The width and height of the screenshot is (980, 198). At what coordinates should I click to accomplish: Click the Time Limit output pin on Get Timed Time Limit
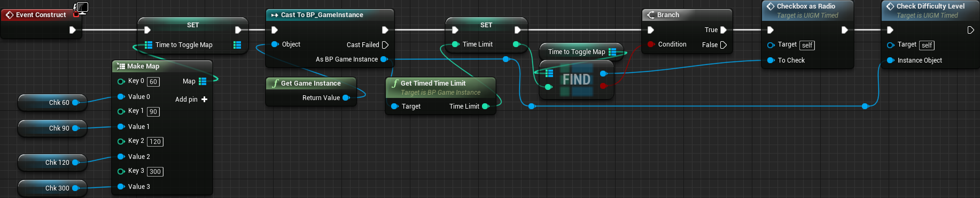click(x=485, y=106)
